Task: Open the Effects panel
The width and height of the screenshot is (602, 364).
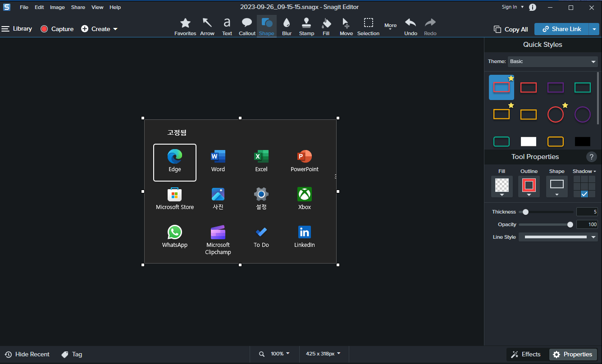Action: 525,355
